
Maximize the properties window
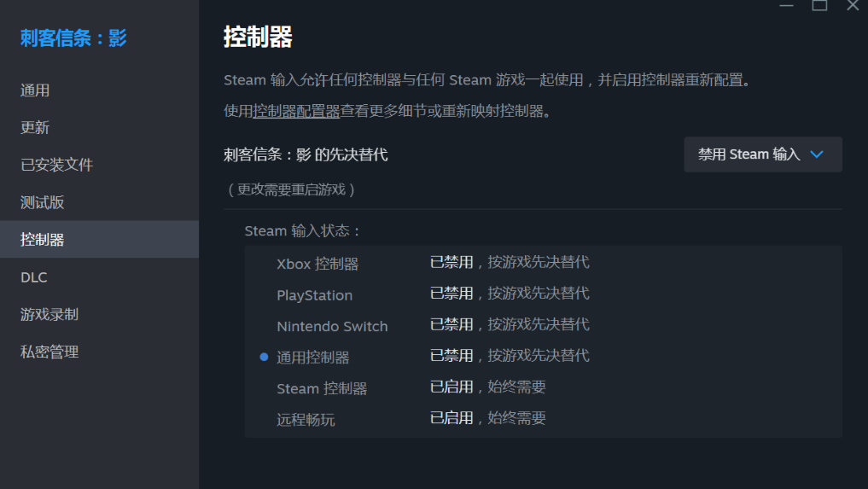click(819, 5)
